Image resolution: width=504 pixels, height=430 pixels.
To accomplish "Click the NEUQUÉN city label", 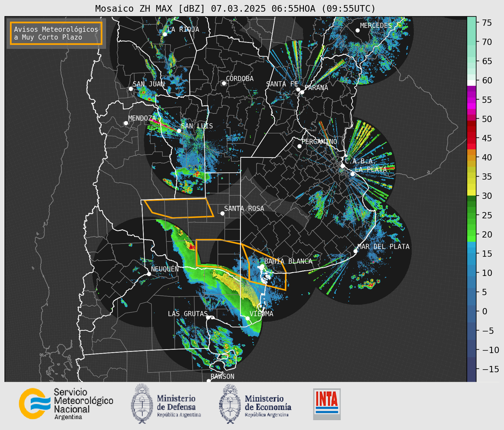I will pyautogui.click(x=165, y=269).
